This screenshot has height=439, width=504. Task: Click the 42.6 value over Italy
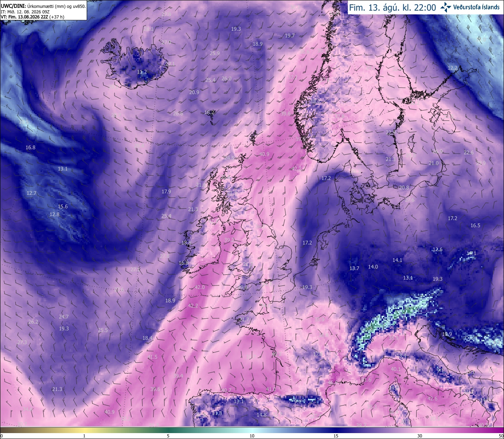(432, 399)
